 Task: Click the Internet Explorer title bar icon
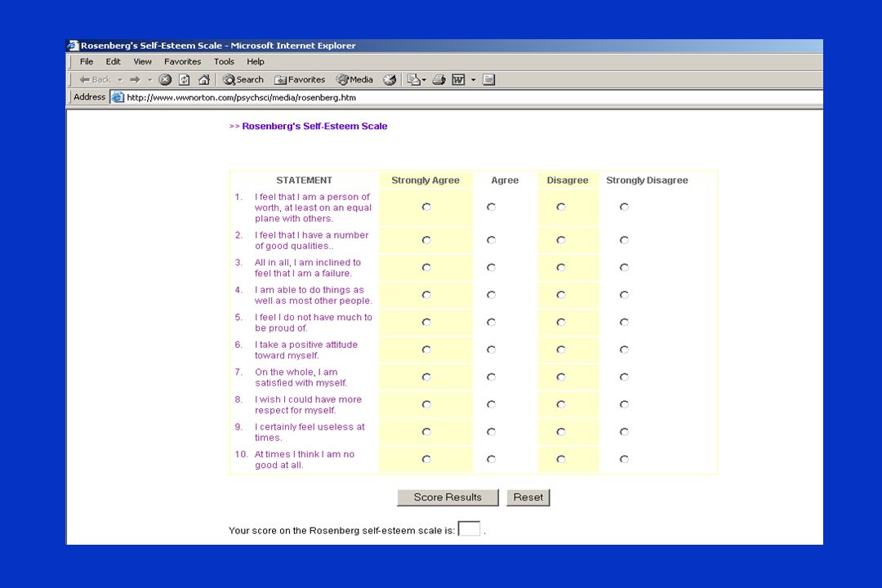73,46
